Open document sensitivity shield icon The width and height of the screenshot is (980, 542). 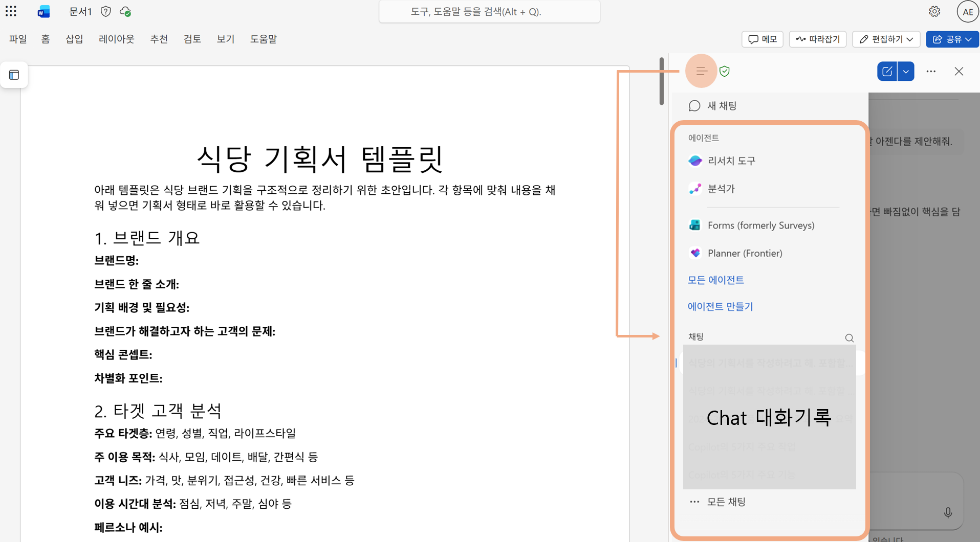coord(106,11)
